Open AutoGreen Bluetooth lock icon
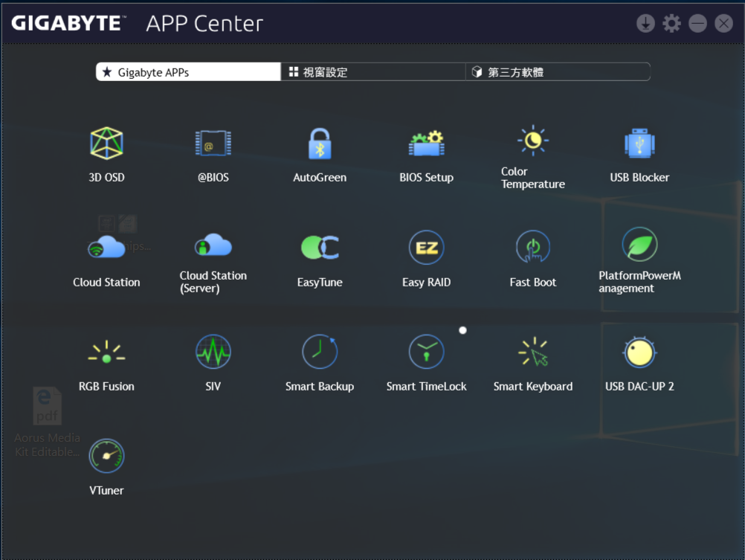 (x=320, y=143)
